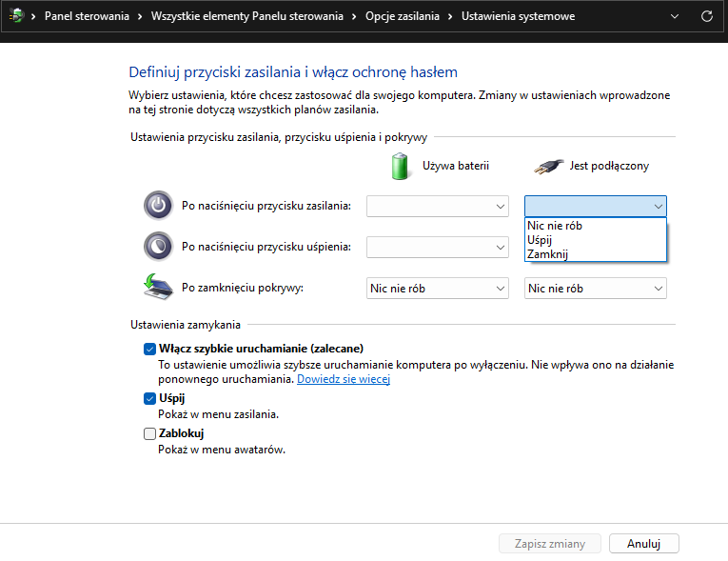Click 'Pokaż w menu awatarów.' text

tap(222, 450)
